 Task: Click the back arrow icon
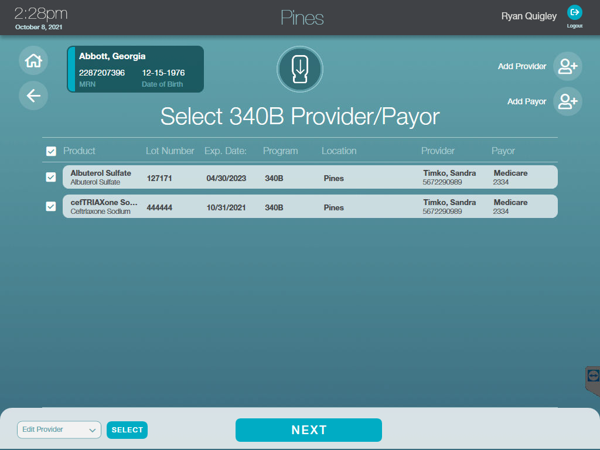[33, 96]
